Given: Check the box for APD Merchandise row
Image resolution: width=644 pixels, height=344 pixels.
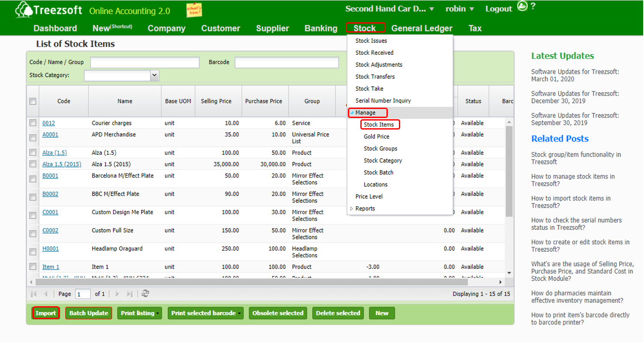Looking at the screenshot, I should tap(33, 138).
